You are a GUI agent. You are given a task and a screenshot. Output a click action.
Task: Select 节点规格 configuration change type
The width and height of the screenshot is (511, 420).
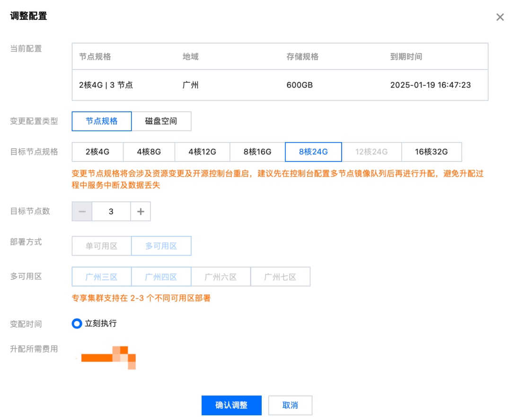pyautogui.click(x=102, y=121)
